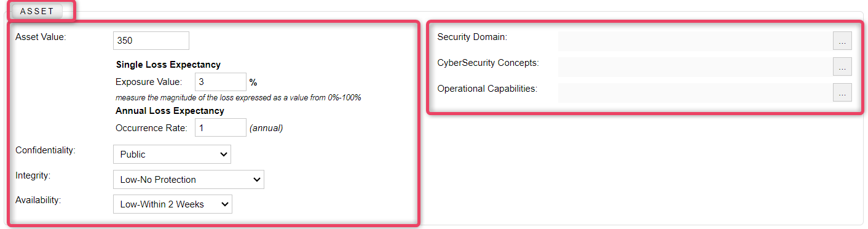Click the CyberSecurity Concepts text field

click(x=694, y=66)
